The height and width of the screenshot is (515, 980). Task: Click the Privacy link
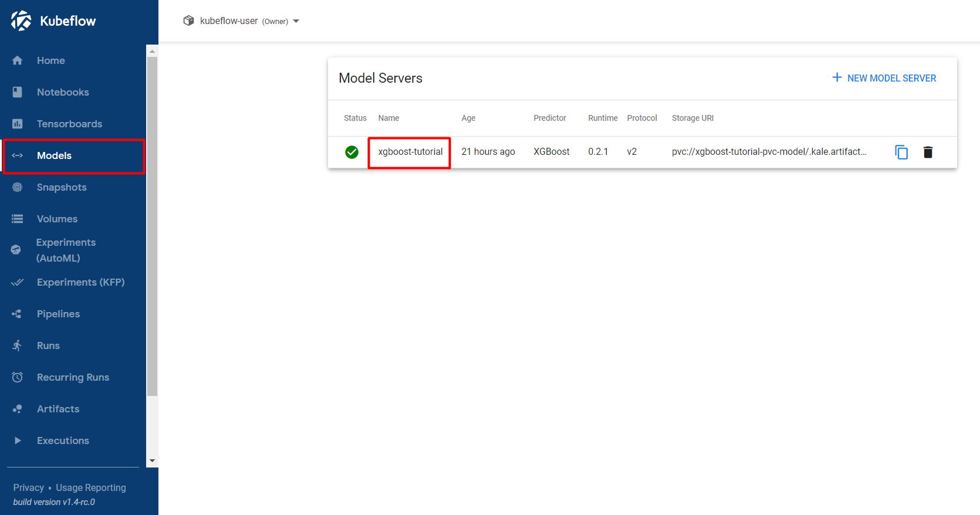pyautogui.click(x=29, y=487)
